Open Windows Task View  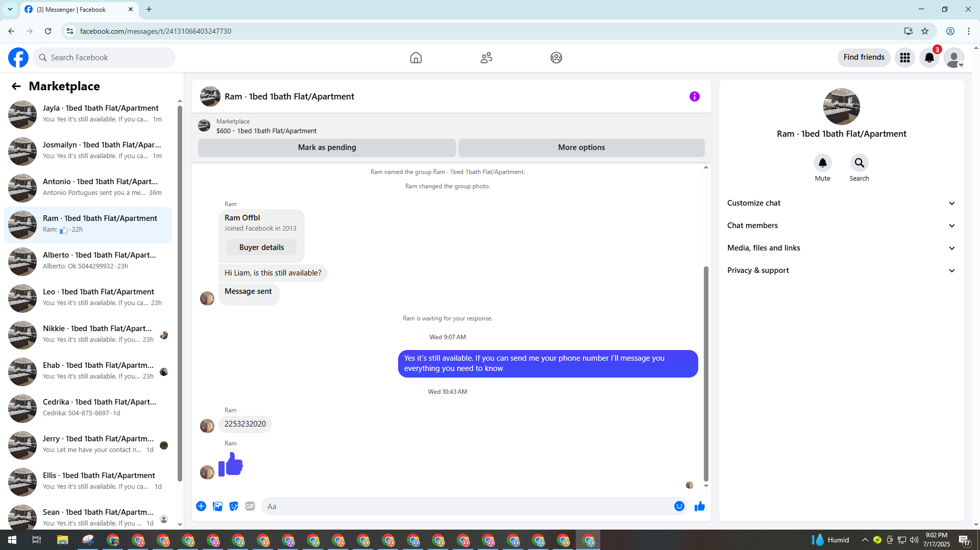(37, 540)
